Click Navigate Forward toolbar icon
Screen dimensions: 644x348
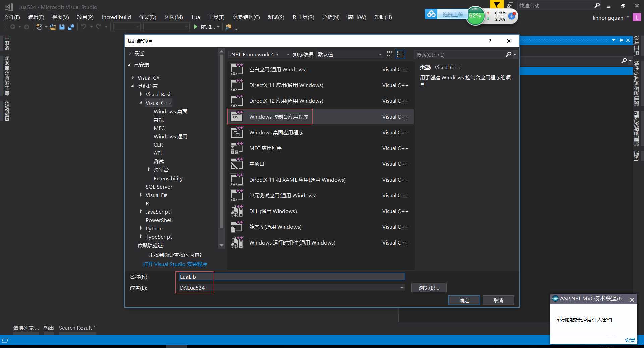[x=26, y=27]
